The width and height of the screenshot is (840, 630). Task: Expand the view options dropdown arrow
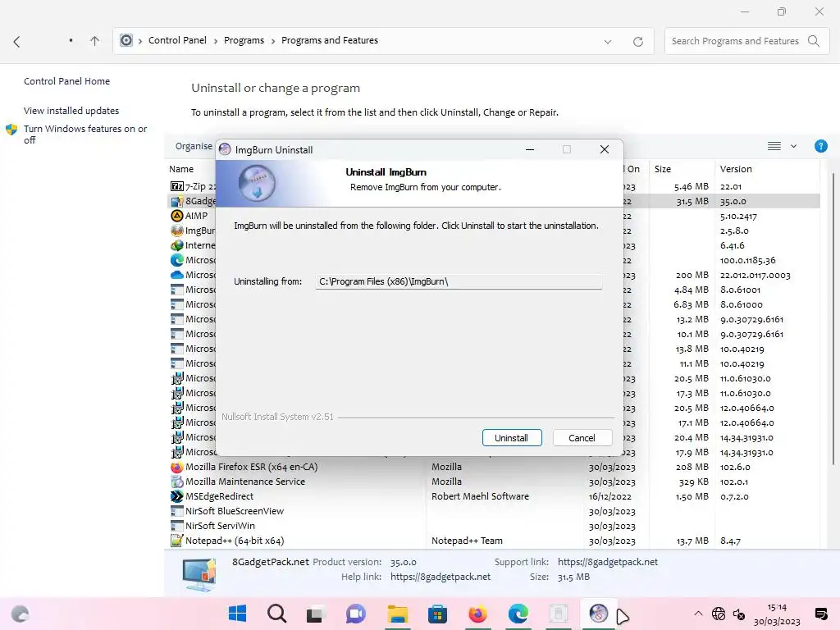click(793, 146)
